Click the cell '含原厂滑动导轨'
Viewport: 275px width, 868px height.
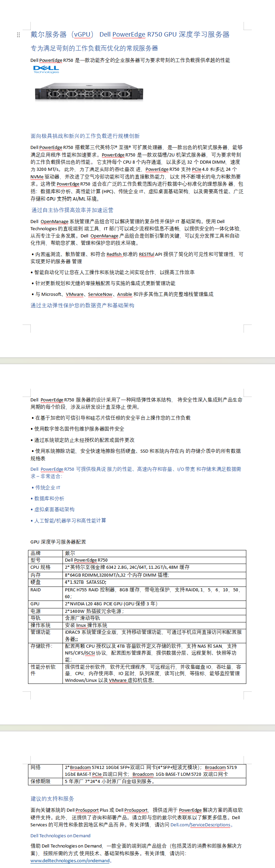pyautogui.click(x=154, y=618)
